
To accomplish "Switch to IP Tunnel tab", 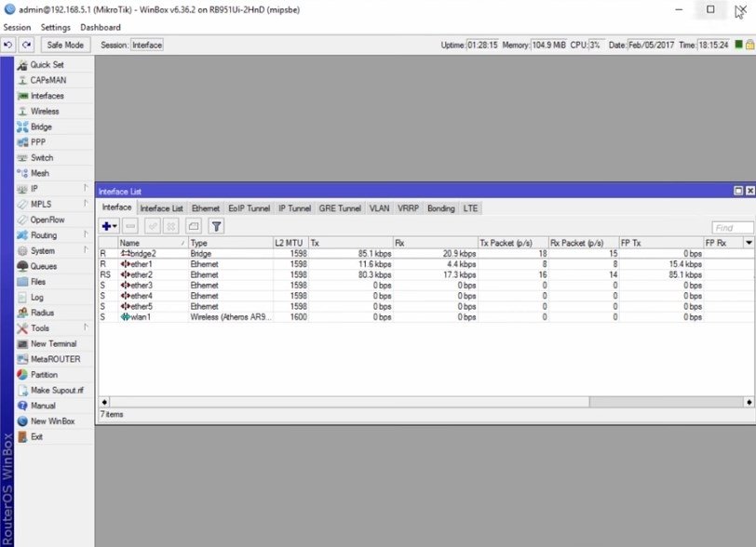I will click(x=294, y=208).
